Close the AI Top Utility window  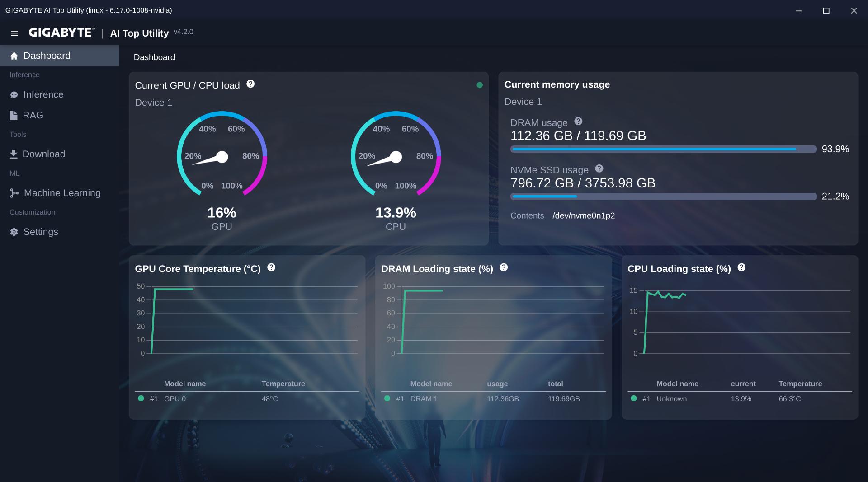click(x=854, y=10)
